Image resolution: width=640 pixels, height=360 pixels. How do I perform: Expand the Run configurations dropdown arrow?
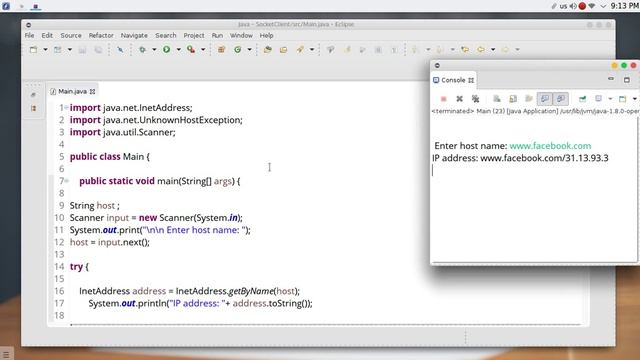point(178,50)
